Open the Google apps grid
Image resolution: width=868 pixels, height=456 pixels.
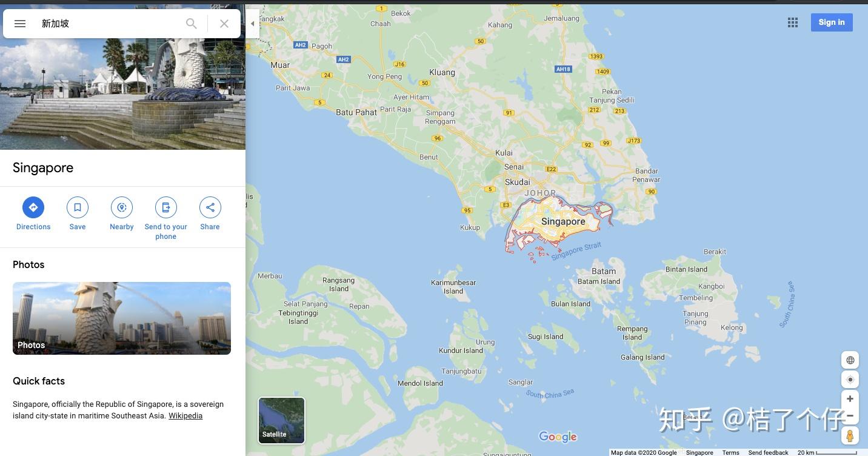(x=793, y=22)
